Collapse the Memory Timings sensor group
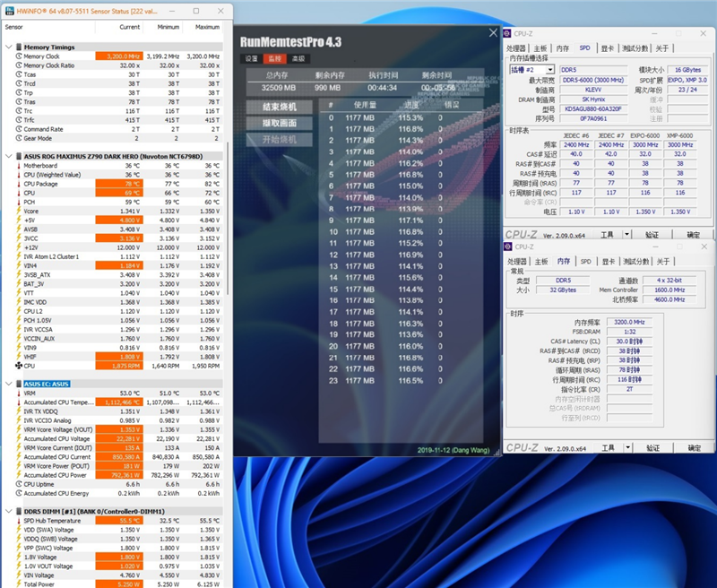The width and height of the screenshot is (717, 588). point(9,48)
